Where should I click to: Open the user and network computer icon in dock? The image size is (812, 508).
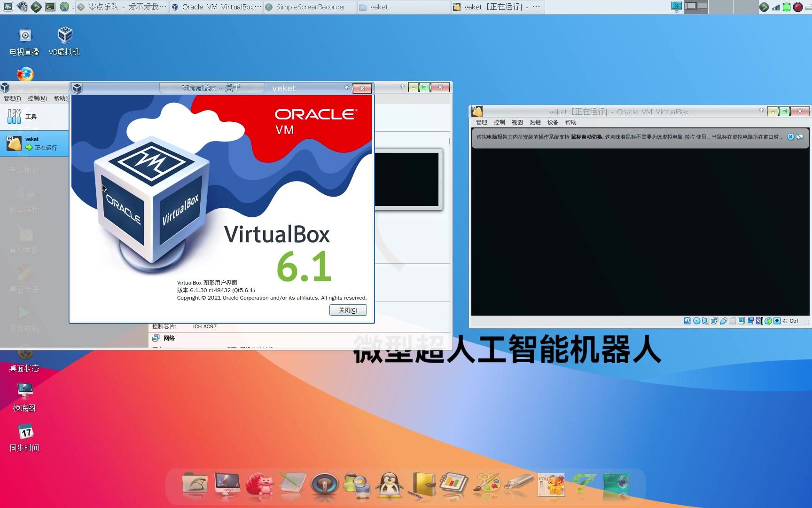[357, 484]
